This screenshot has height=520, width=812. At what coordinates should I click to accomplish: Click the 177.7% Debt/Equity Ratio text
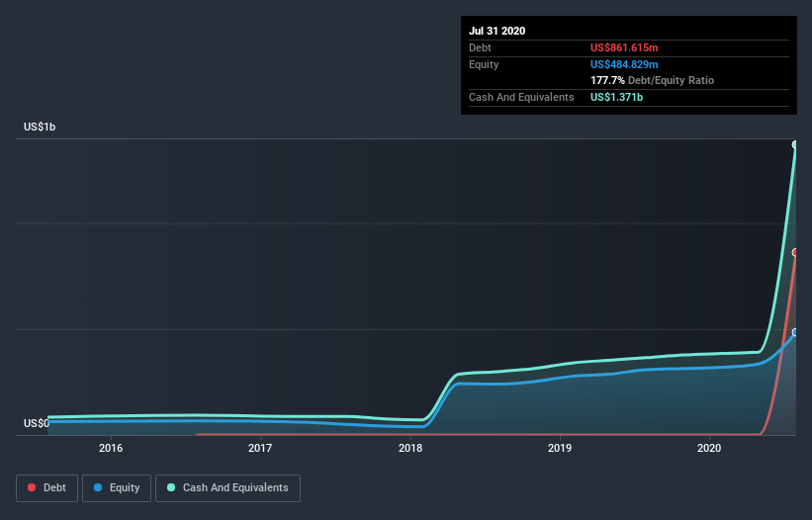pos(652,81)
